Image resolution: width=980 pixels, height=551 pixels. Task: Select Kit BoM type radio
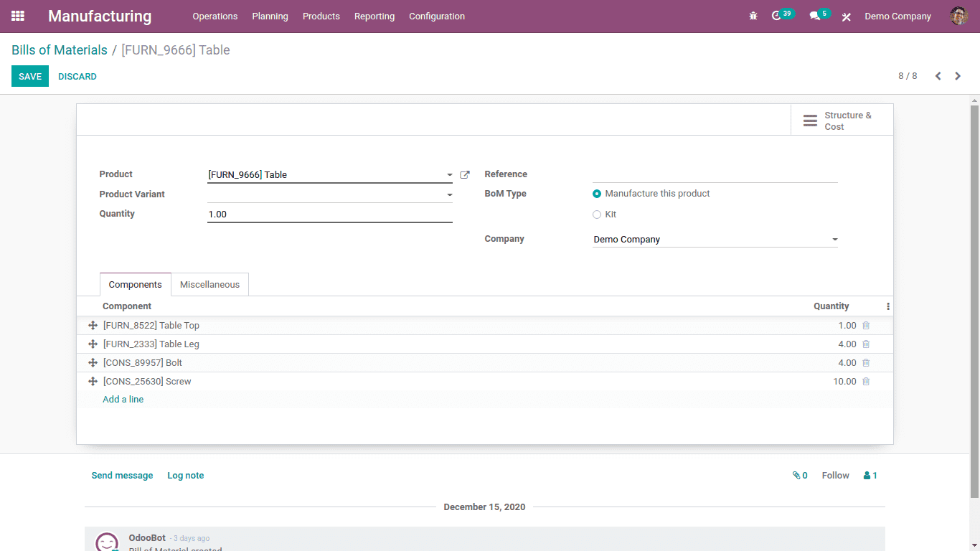click(597, 215)
